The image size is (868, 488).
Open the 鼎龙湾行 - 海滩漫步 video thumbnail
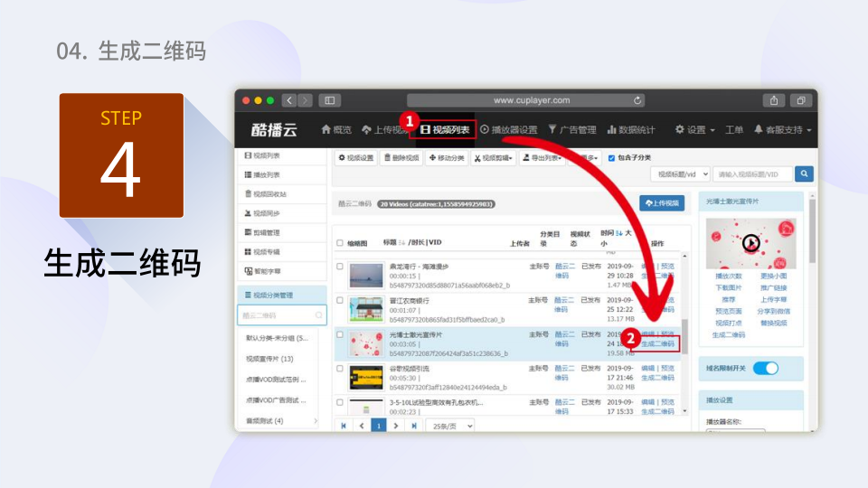coord(366,276)
